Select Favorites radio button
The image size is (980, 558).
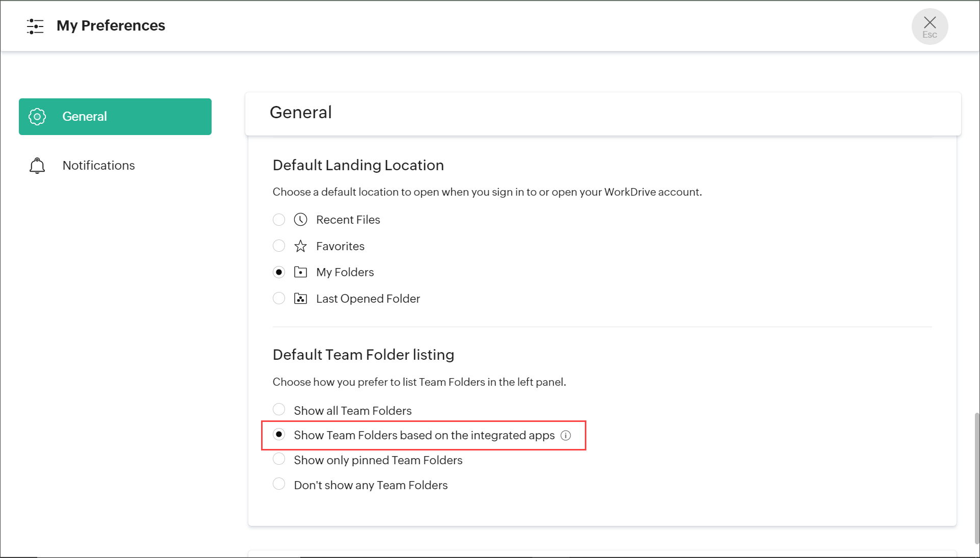[x=279, y=246]
